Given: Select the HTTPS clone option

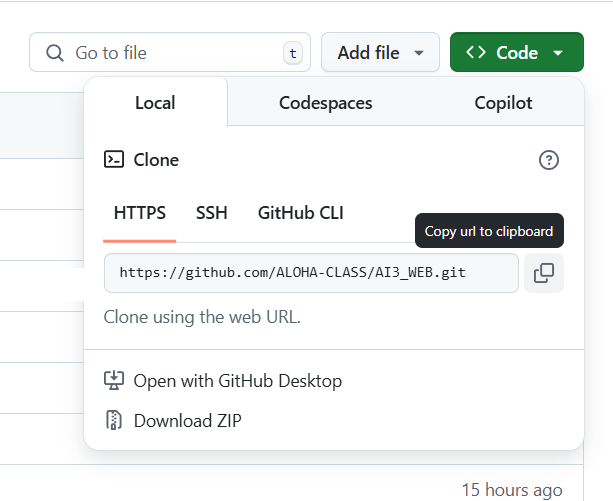Looking at the screenshot, I should tap(140, 213).
